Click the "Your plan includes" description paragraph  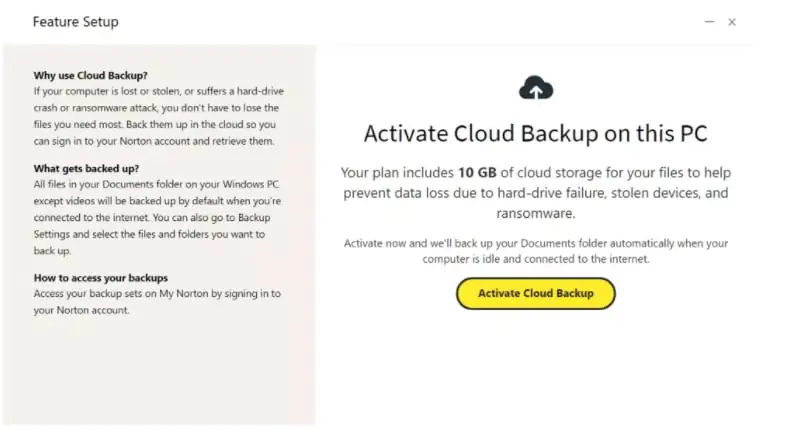click(536, 192)
